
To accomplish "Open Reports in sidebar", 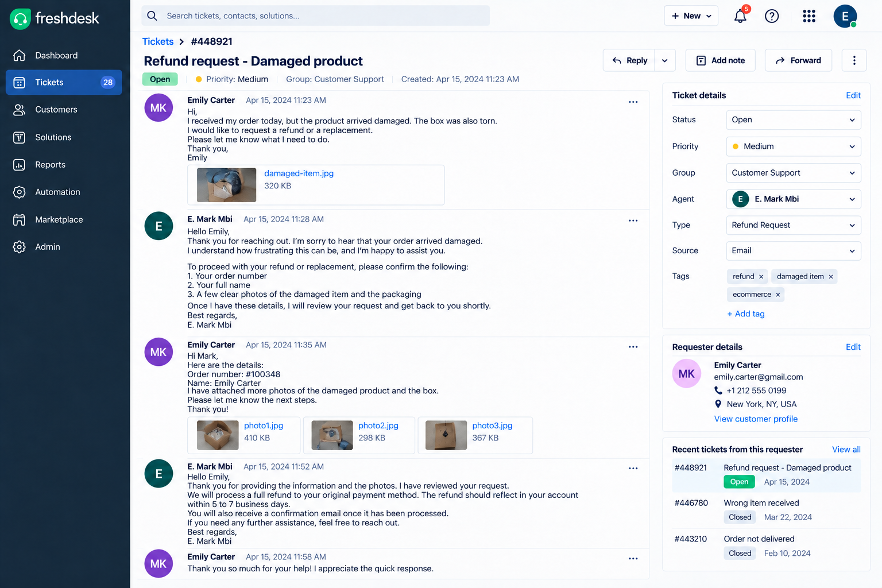I will click(64, 165).
